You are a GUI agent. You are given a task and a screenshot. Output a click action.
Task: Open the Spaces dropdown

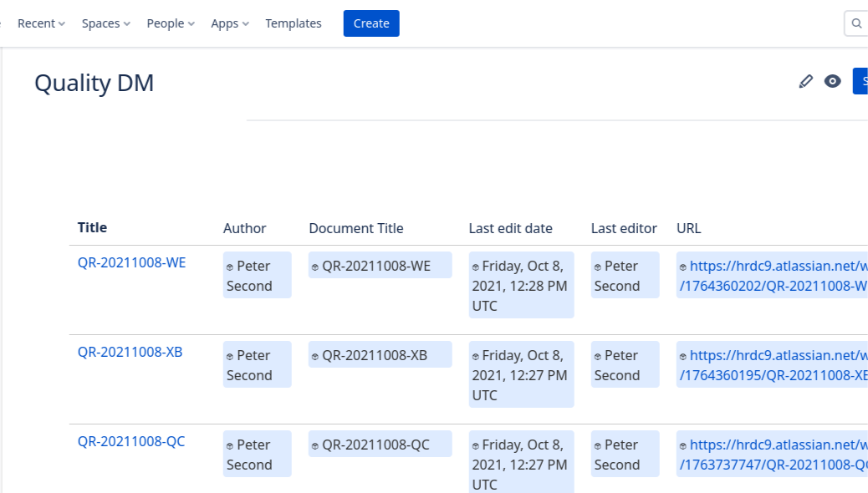[105, 23]
